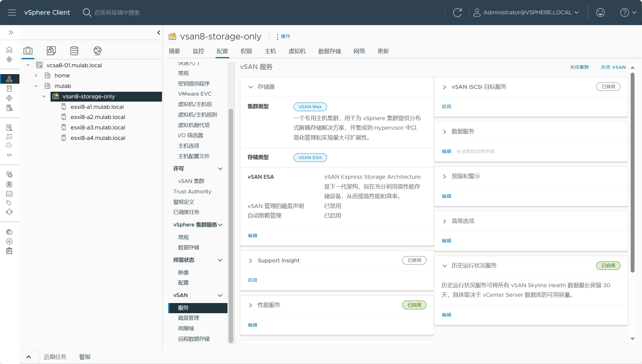Click 编辑 under 性能服务
The width and height of the screenshot is (642, 364).
(x=253, y=325)
